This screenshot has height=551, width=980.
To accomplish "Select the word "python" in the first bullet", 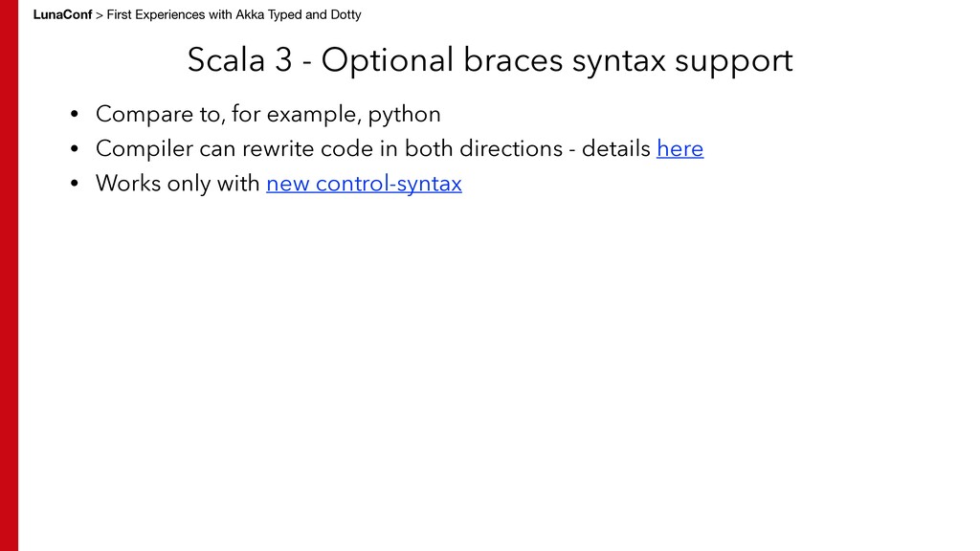I will point(405,115).
